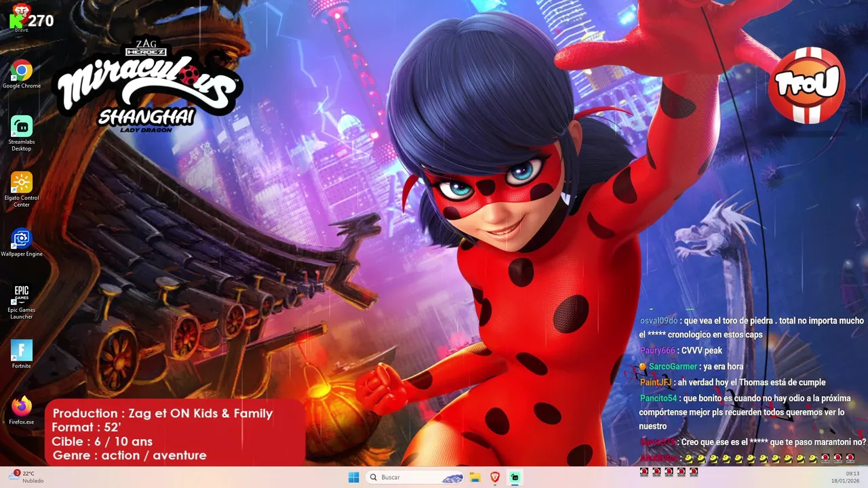Switch to Streamlabs in the taskbar
The image size is (868, 488).
[515, 477]
